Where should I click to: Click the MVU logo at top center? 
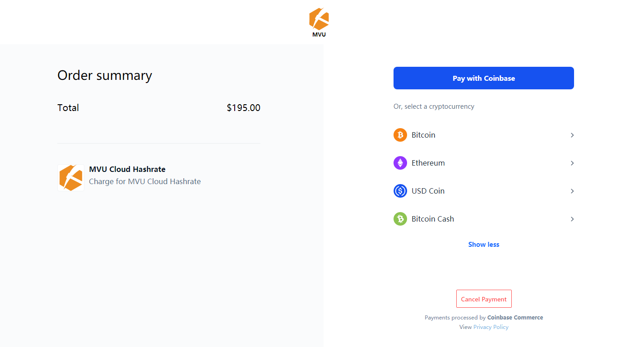pyautogui.click(x=319, y=22)
